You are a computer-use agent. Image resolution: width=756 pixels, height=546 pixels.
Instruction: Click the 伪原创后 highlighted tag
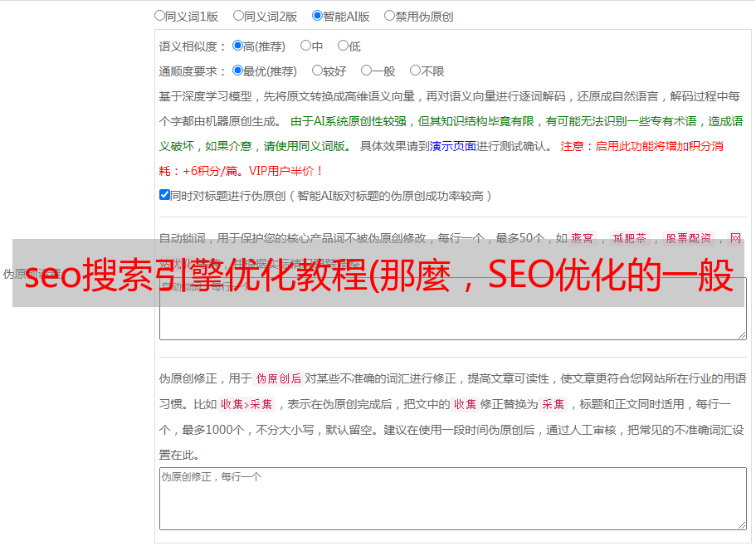pyautogui.click(x=279, y=378)
